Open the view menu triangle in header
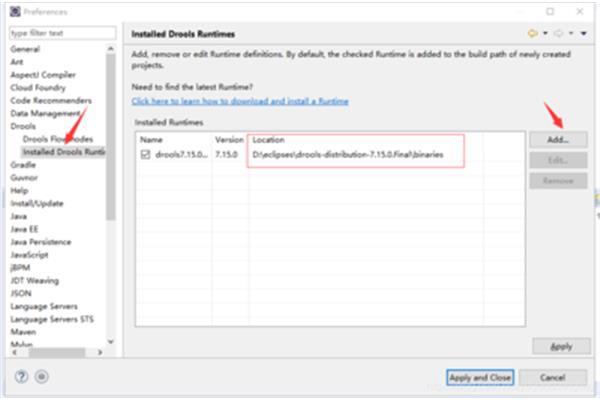This screenshot has width=600, height=400. (x=584, y=33)
